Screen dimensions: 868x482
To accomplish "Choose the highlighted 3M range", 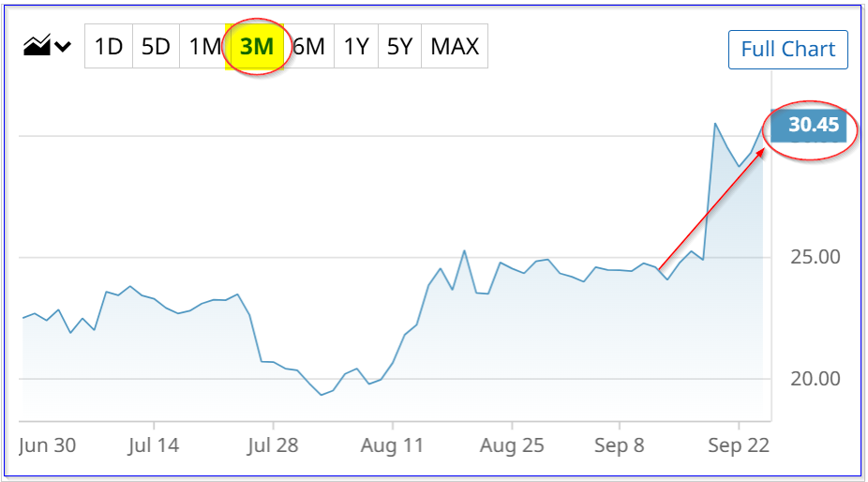I will (x=256, y=47).
